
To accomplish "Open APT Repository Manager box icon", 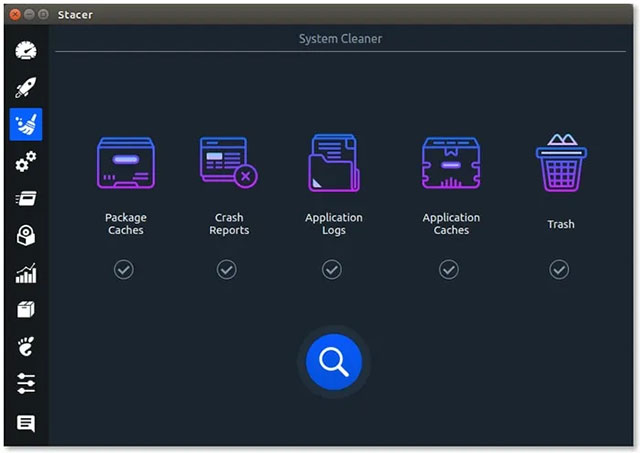I will coord(26,309).
